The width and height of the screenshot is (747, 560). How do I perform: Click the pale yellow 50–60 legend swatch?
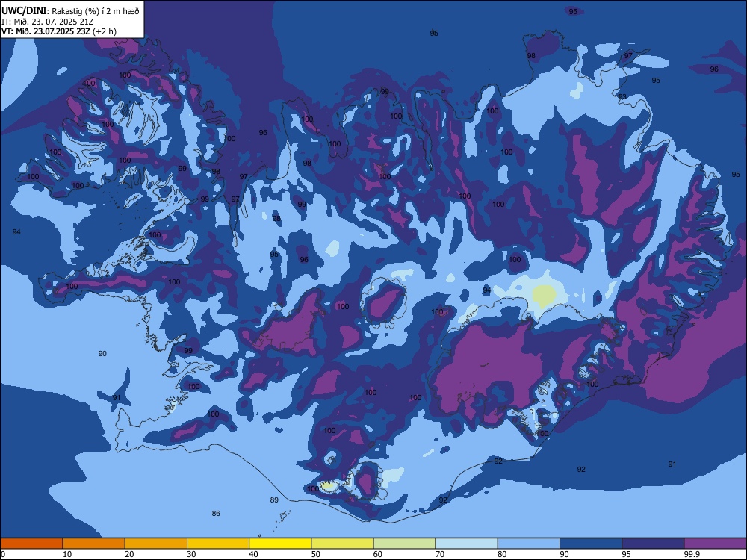342,544
